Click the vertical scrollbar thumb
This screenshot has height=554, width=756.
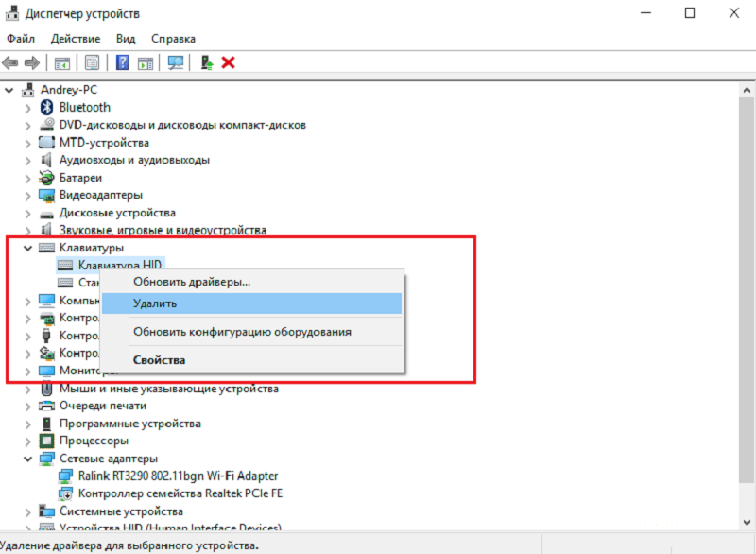pyautogui.click(x=747, y=289)
